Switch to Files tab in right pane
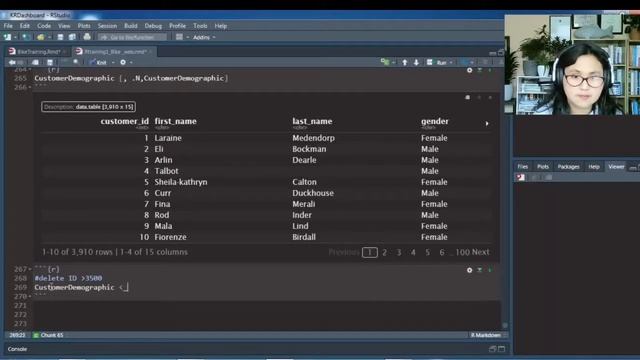The width and height of the screenshot is (640, 360). 522,167
